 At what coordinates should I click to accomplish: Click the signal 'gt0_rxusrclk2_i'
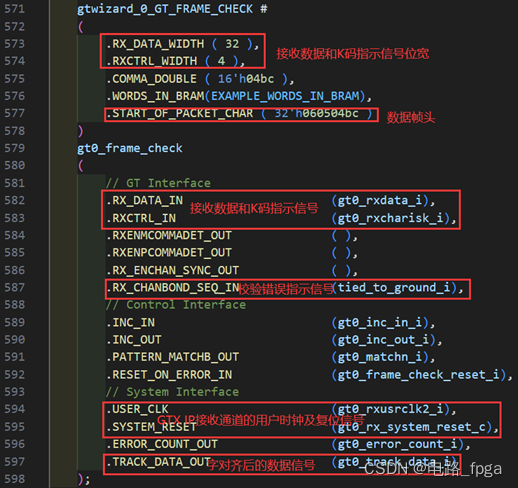(x=390, y=409)
